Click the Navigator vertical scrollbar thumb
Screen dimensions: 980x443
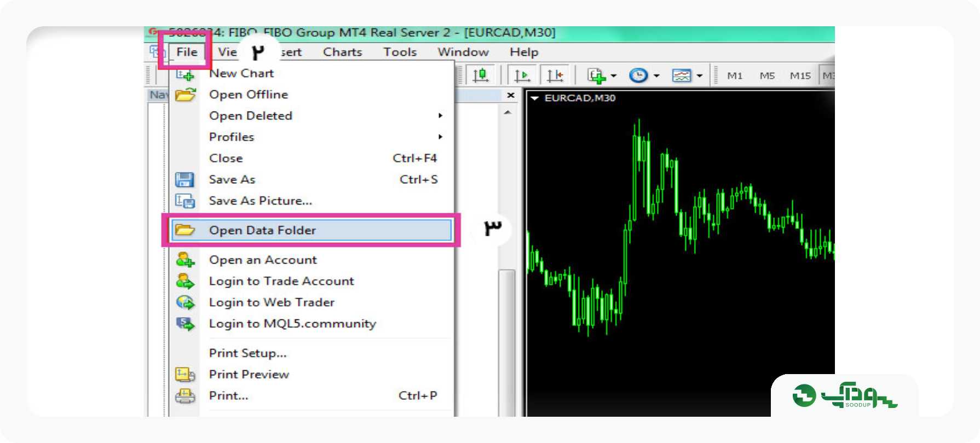[x=507, y=343]
